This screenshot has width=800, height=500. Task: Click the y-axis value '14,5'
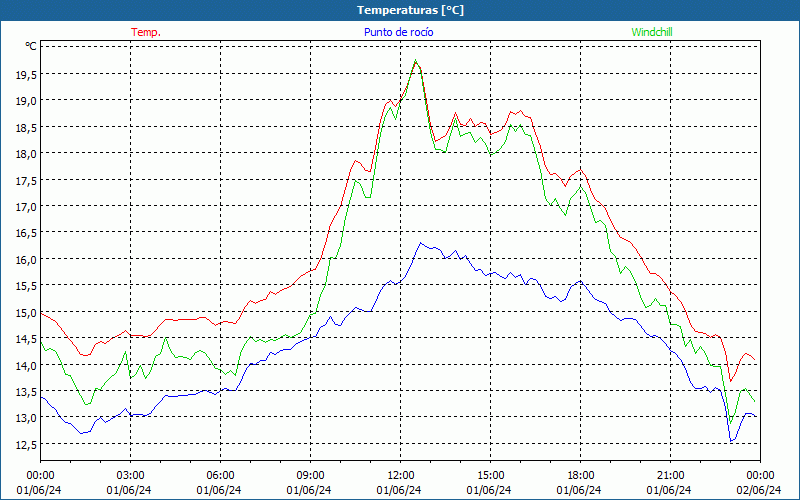tap(26, 339)
